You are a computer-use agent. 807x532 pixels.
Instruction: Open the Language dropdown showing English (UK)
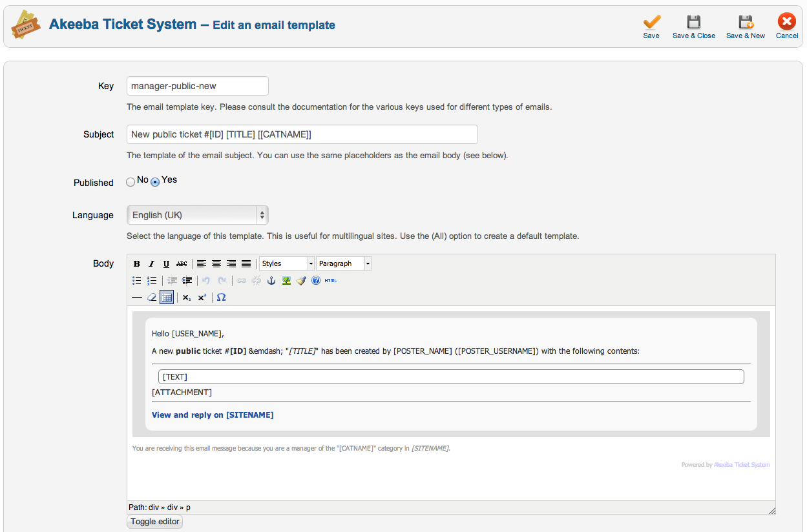pos(197,215)
